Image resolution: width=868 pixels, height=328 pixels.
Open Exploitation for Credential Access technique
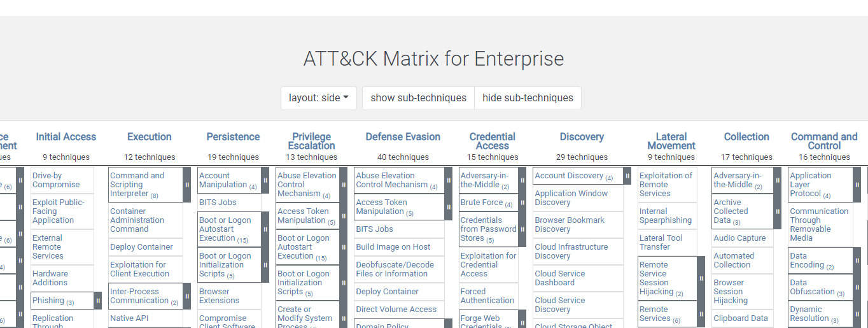point(488,265)
